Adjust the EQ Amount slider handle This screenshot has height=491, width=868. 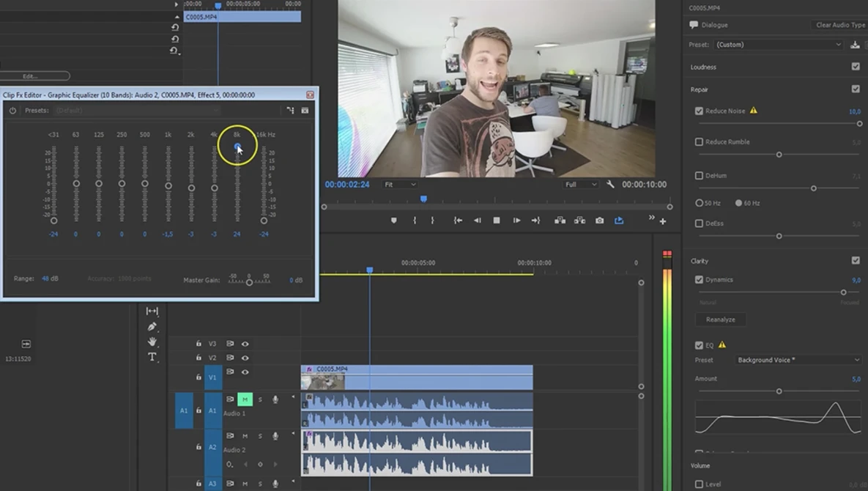click(x=779, y=391)
